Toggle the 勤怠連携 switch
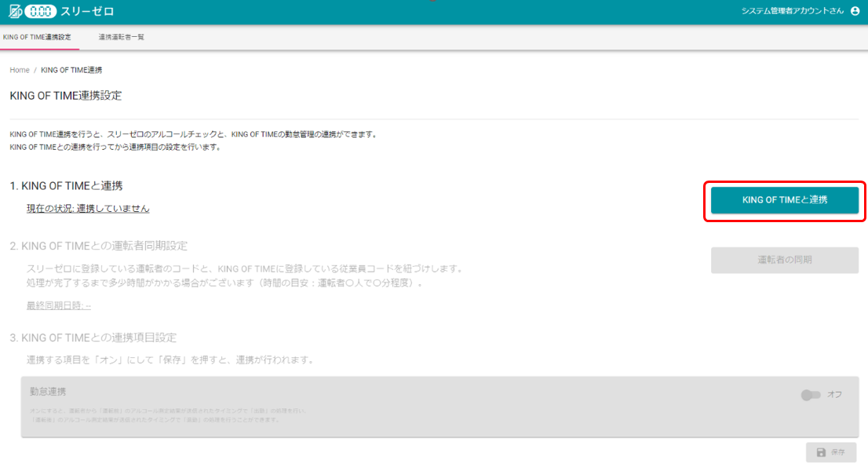Viewport: 868px width, 471px height. click(811, 395)
